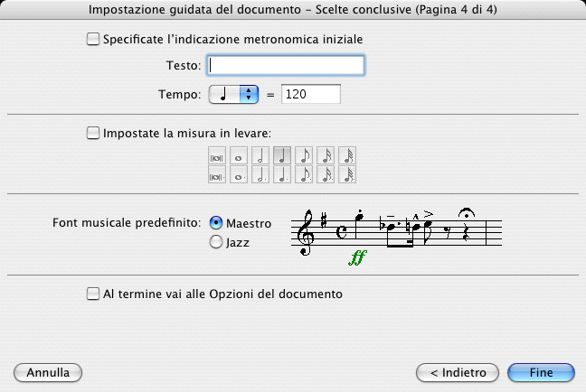This screenshot has width=586, height=392.
Task: Choose the dotted eighth note pickup
Action: coord(304,174)
